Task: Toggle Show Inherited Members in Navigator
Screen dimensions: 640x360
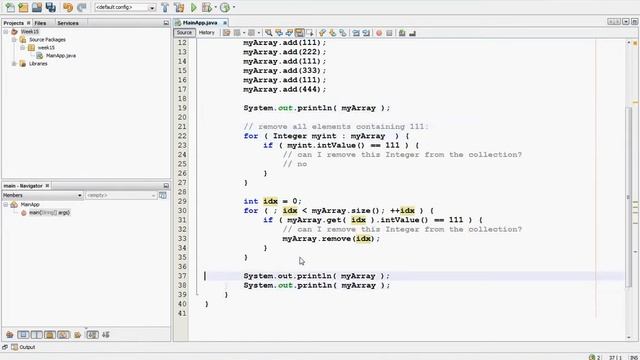Action: point(10,335)
